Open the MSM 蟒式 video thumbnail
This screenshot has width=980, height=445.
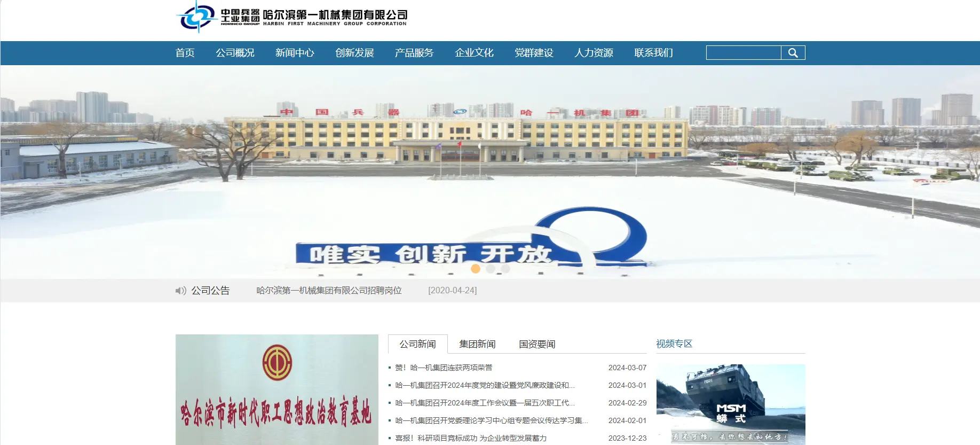[x=731, y=404]
